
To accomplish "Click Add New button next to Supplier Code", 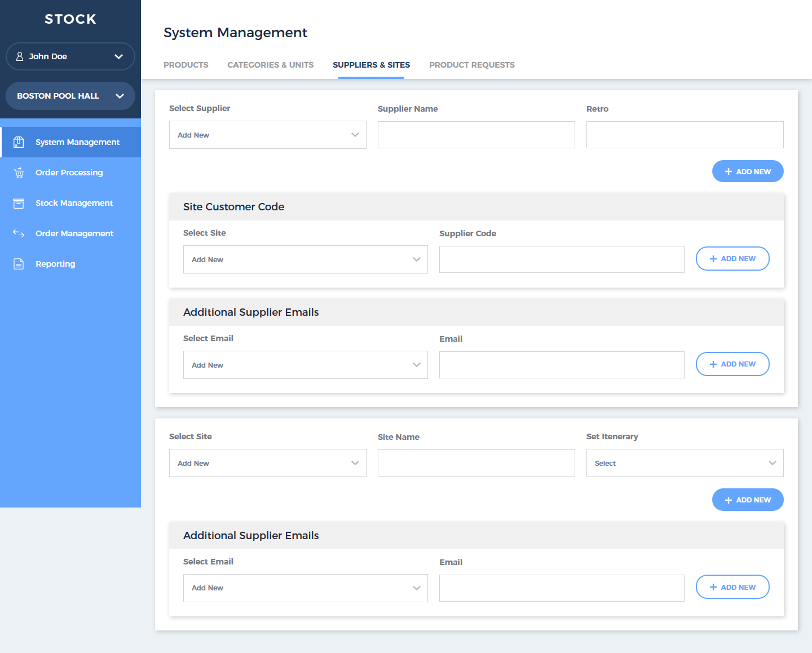I will [732, 258].
